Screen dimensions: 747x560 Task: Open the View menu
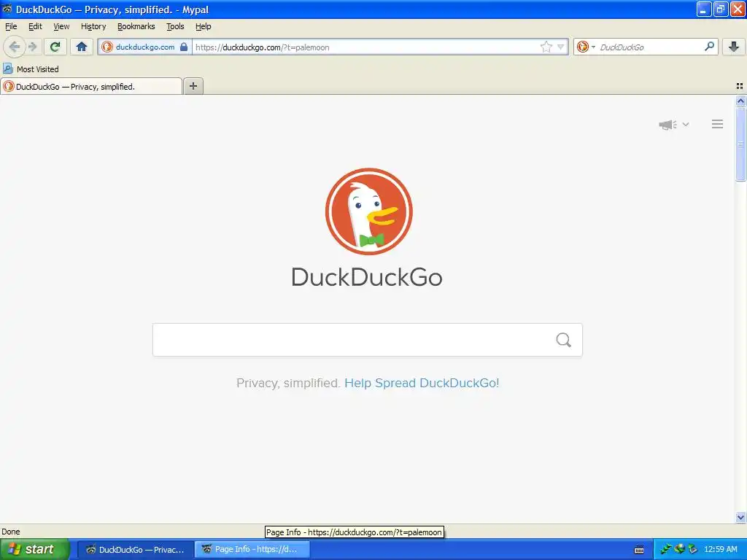[61, 26]
